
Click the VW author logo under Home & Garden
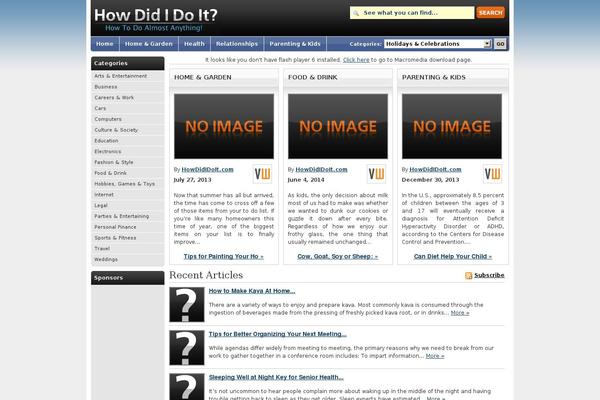click(262, 174)
